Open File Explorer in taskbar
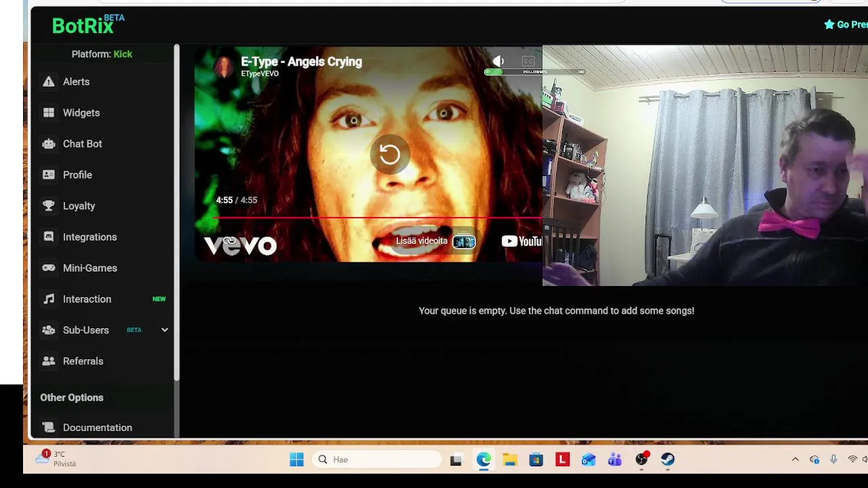This screenshot has width=868, height=488. point(510,460)
